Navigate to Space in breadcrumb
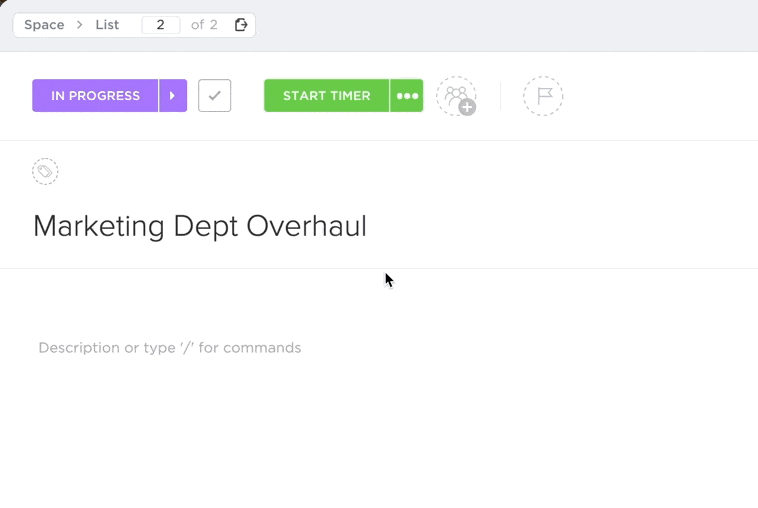Image resolution: width=758 pixels, height=508 pixels. [x=44, y=25]
